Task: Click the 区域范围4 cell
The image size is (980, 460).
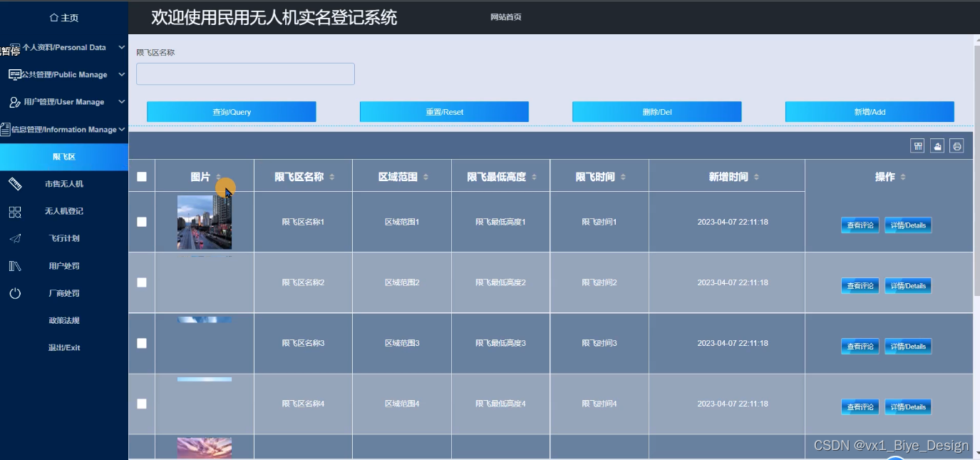Action: [402, 404]
